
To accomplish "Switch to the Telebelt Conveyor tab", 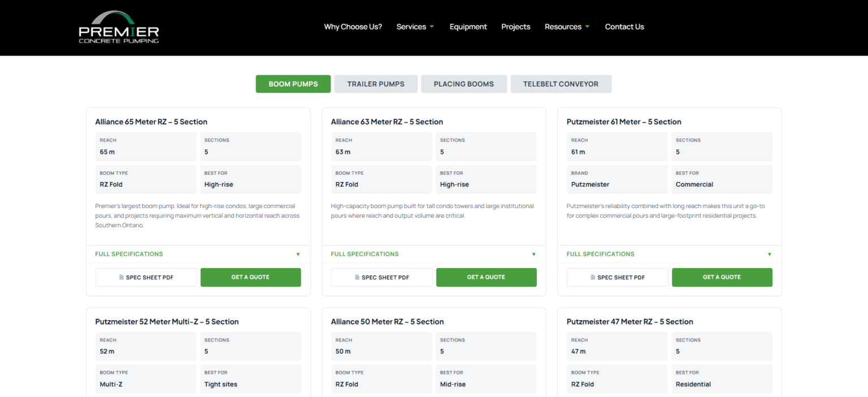I will point(561,84).
